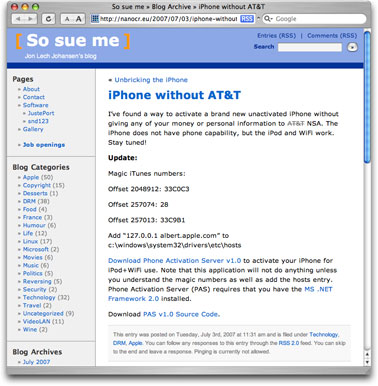Image resolution: width=378 pixels, height=386 pixels.
Task: Decrease text size with small A button
Action: [67, 19]
